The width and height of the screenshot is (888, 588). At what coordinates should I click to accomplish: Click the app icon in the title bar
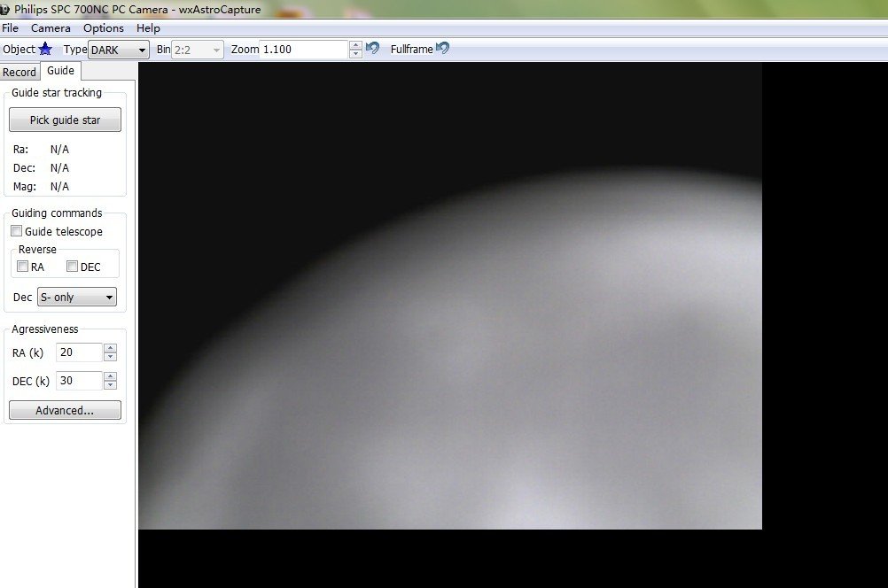tap(5, 9)
